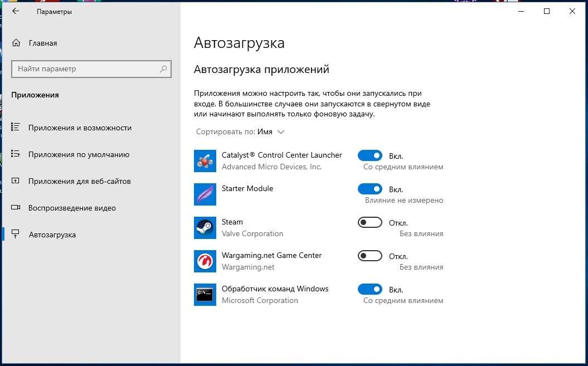The width and height of the screenshot is (588, 366).
Task: Enable Wargaming.net Game Center startup toggle
Action: (370, 256)
